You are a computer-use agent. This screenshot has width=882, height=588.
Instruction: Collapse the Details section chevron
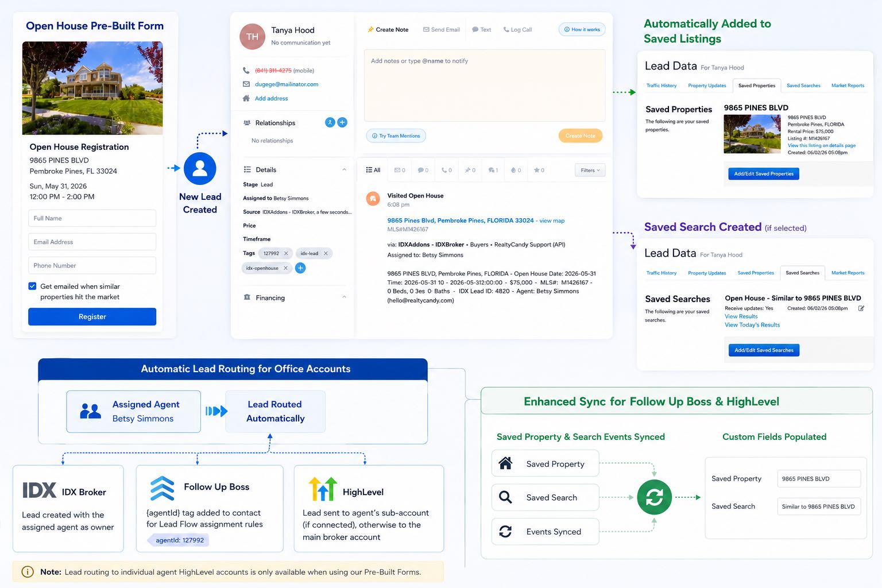coord(344,170)
